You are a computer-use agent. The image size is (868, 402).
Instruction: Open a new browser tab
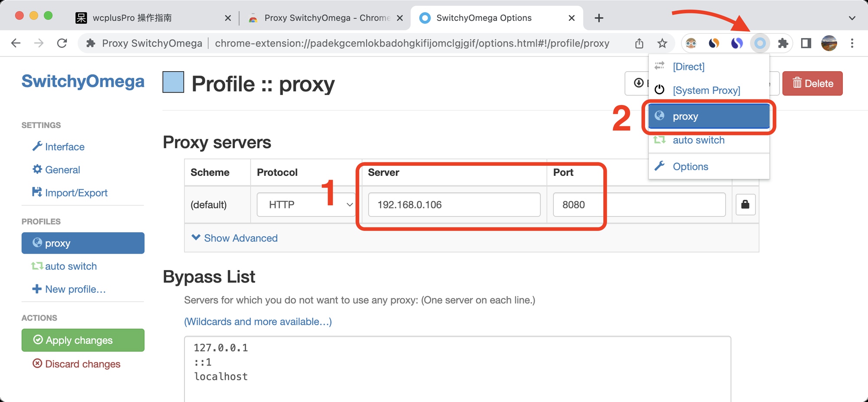599,18
